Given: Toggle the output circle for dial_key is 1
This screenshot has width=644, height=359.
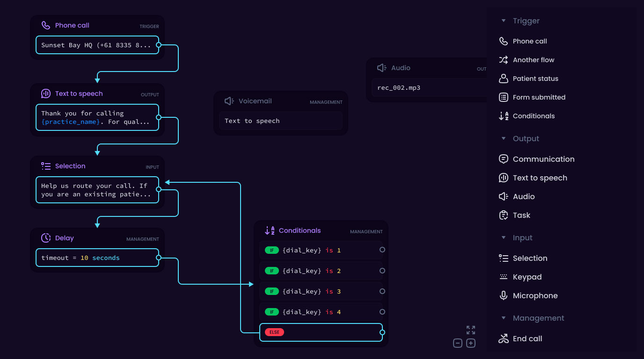Looking at the screenshot, I should (382, 250).
